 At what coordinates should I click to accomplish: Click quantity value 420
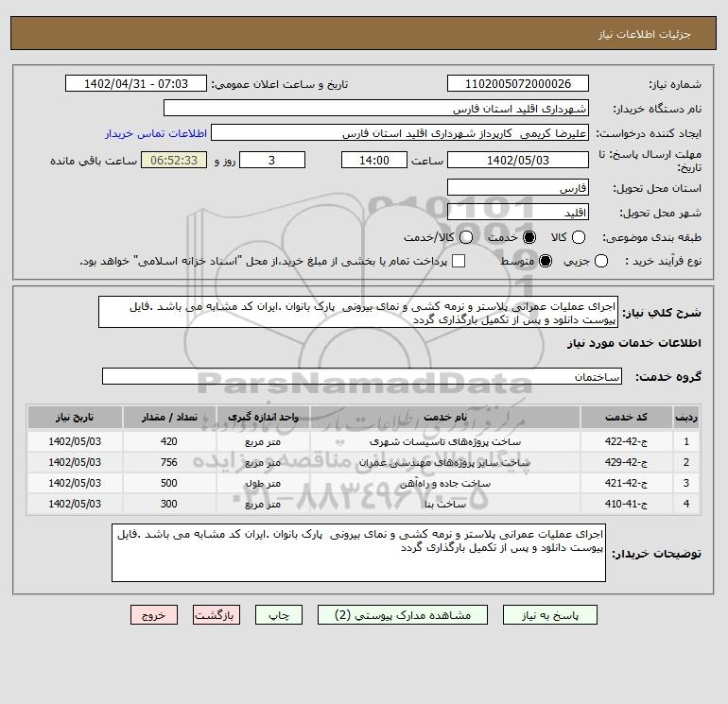point(169,441)
